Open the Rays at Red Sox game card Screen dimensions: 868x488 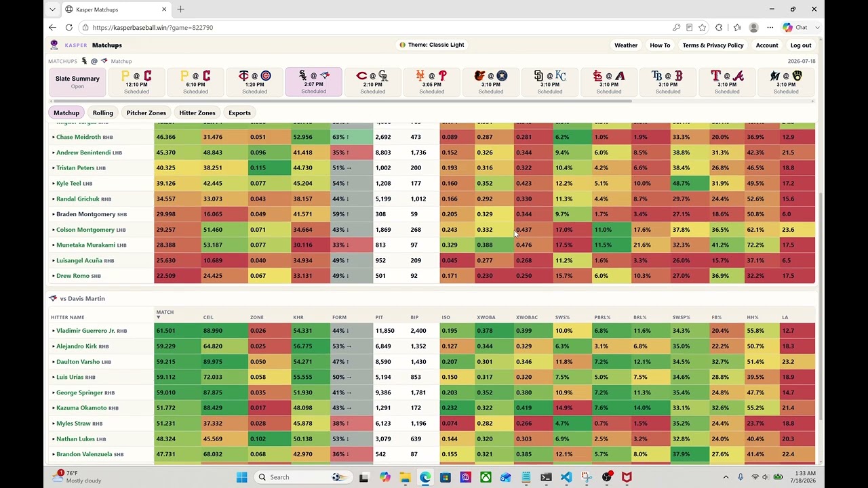tap(667, 82)
